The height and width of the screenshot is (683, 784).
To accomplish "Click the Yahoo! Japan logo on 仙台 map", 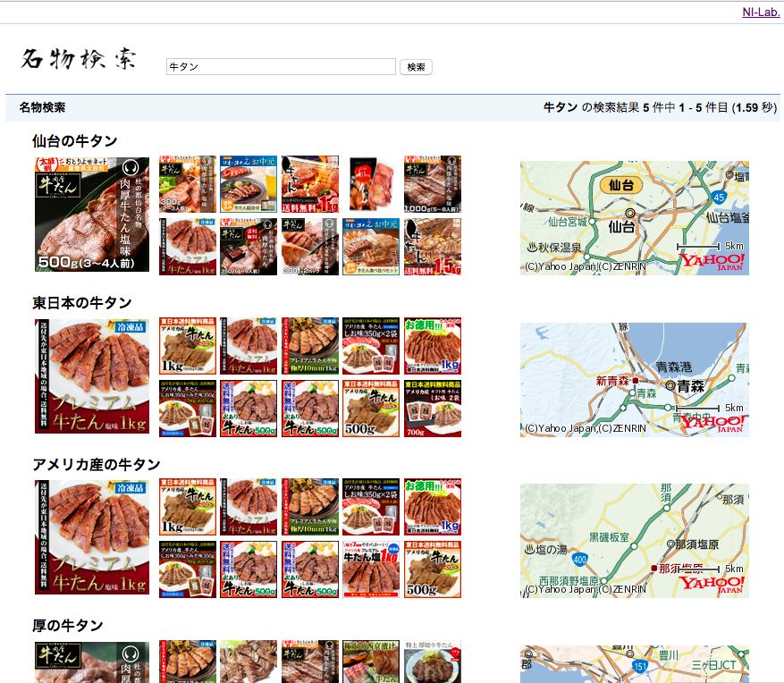I will [712, 262].
